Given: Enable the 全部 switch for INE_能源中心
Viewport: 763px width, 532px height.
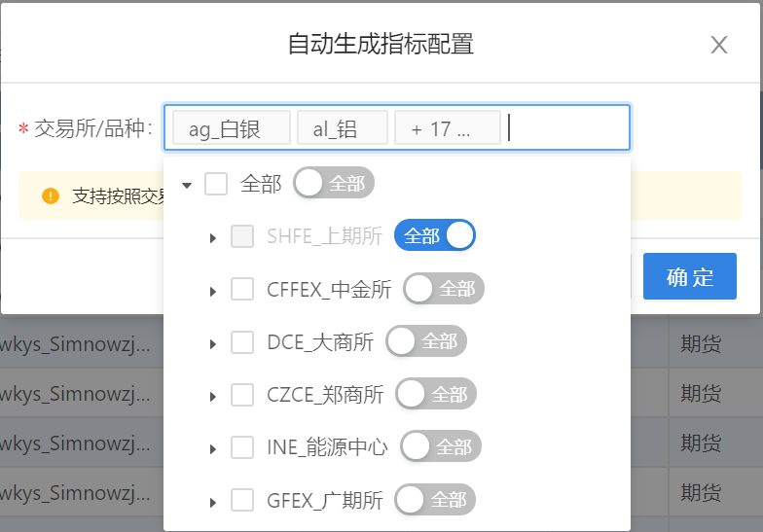Looking at the screenshot, I should (x=441, y=445).
